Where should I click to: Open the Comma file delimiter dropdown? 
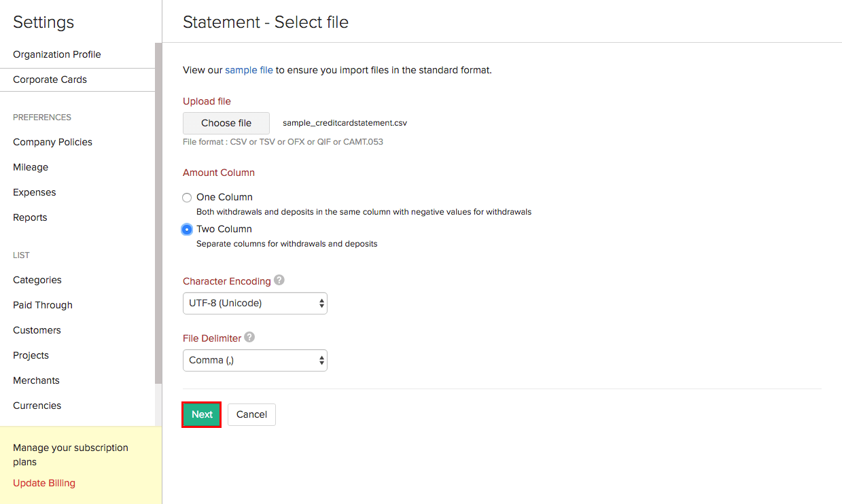255,360
